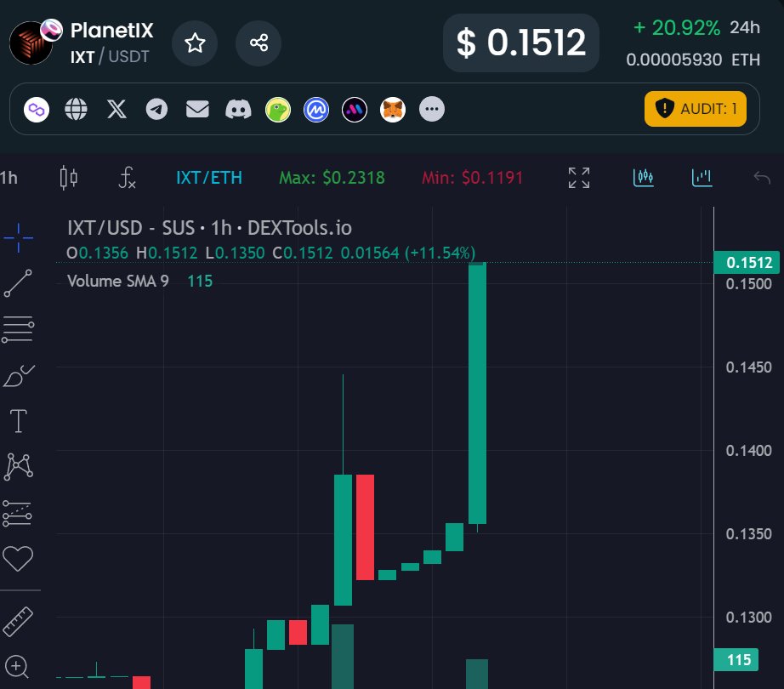The height and width of the screenshot is (689, 784).
Task: Click the IXT/USD chart title legend
Action: (209, 228)
